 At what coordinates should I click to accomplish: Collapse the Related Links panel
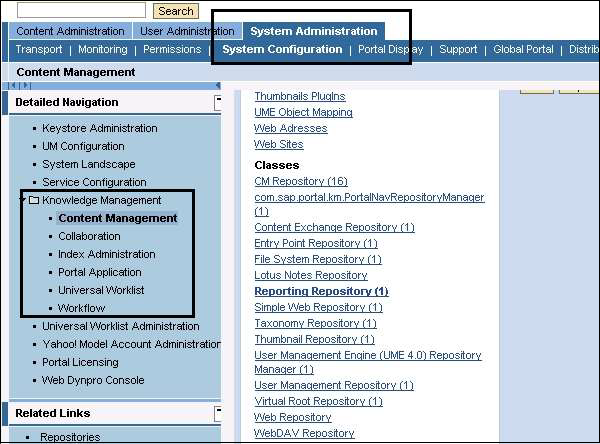coord(218,414)
